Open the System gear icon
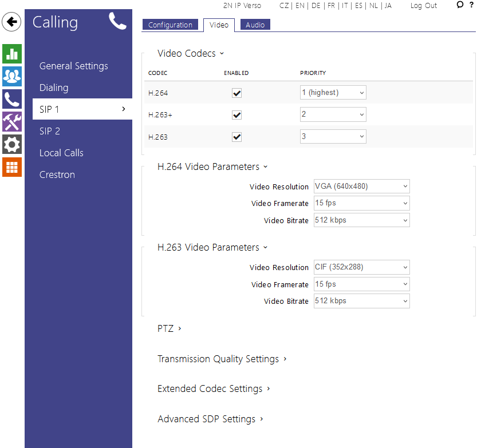 11,145
